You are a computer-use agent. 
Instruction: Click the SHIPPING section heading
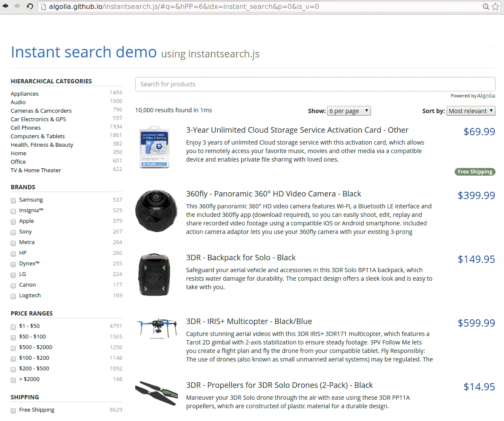point(25,397)
